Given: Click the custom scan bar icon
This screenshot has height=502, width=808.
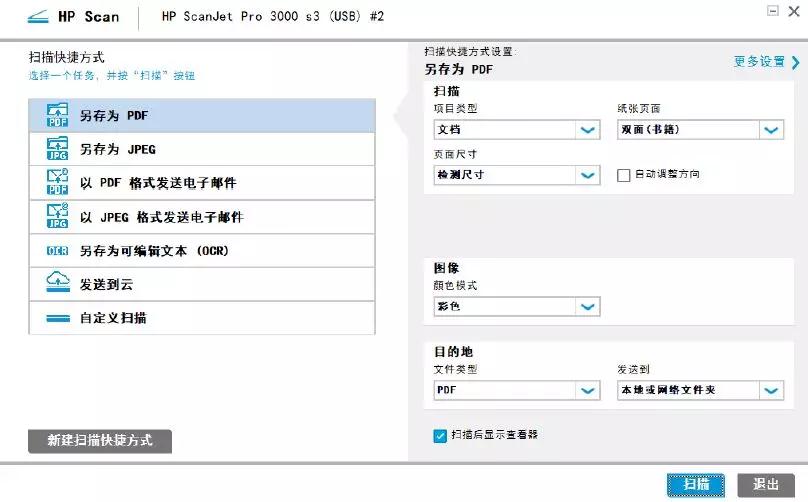Looking at the screenshot, I should pyautogui.click(x=58, y=319).
